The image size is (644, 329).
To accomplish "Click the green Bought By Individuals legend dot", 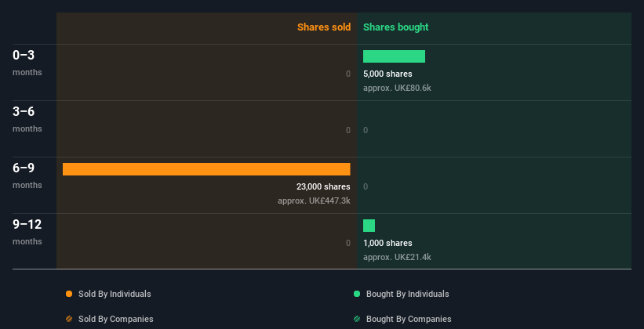I will click(x=357, y=294).
